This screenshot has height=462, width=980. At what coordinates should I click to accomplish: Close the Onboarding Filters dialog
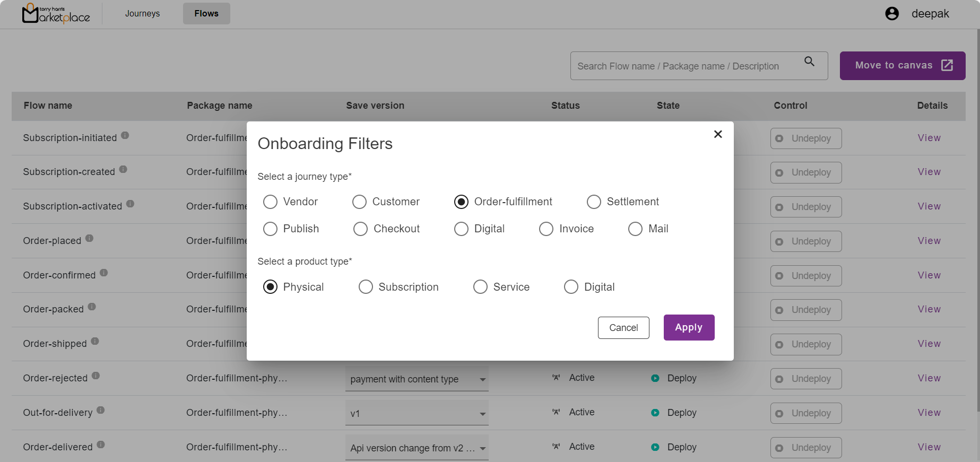tap(718, 134)
